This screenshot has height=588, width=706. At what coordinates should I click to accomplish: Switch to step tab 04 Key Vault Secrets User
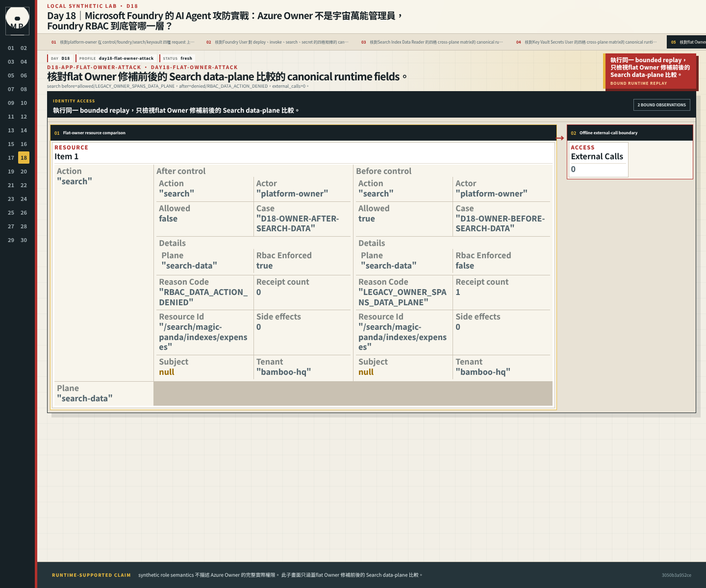[x=588, y=42]
